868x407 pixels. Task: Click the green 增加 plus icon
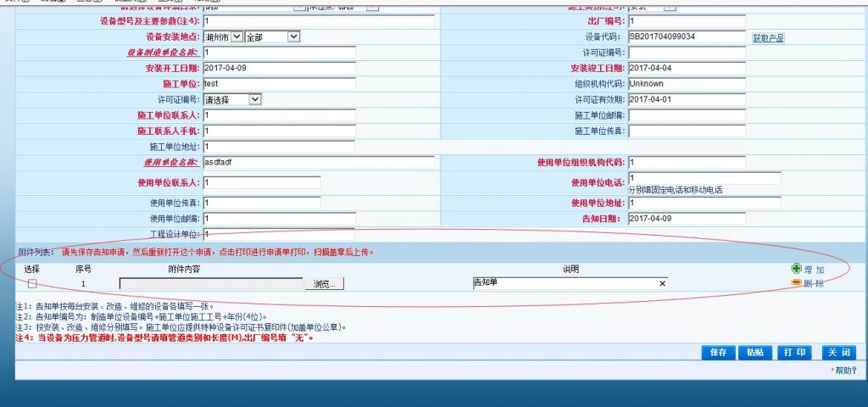[796, 269]
